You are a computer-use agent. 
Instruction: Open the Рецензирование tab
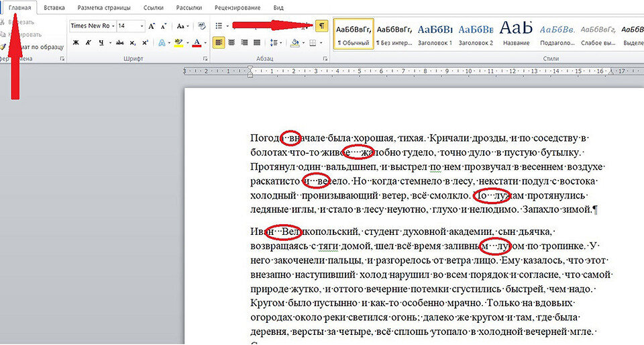237,8
